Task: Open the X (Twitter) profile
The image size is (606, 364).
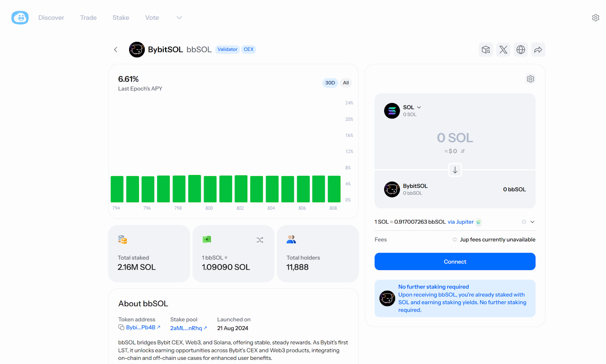Action: point(503,50)
